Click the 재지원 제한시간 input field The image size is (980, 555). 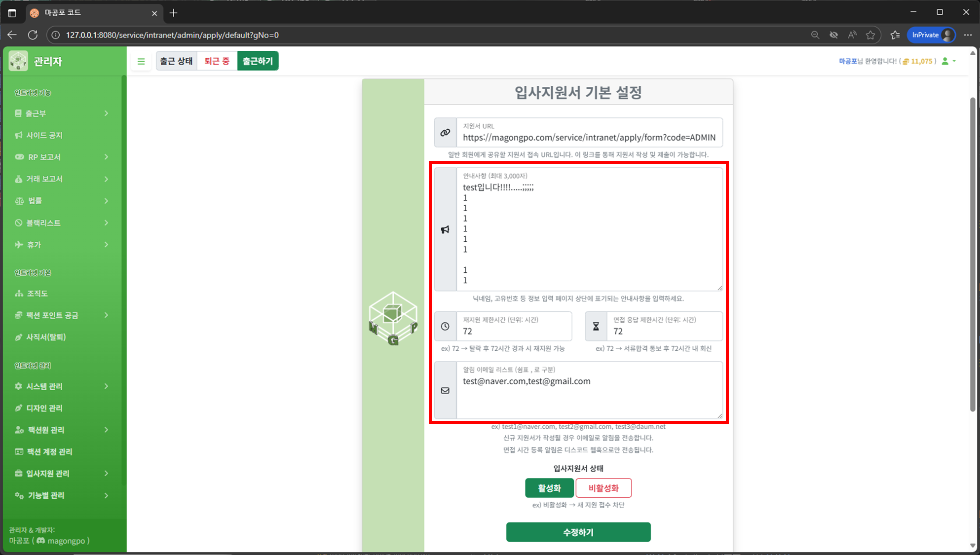[514, 326]
